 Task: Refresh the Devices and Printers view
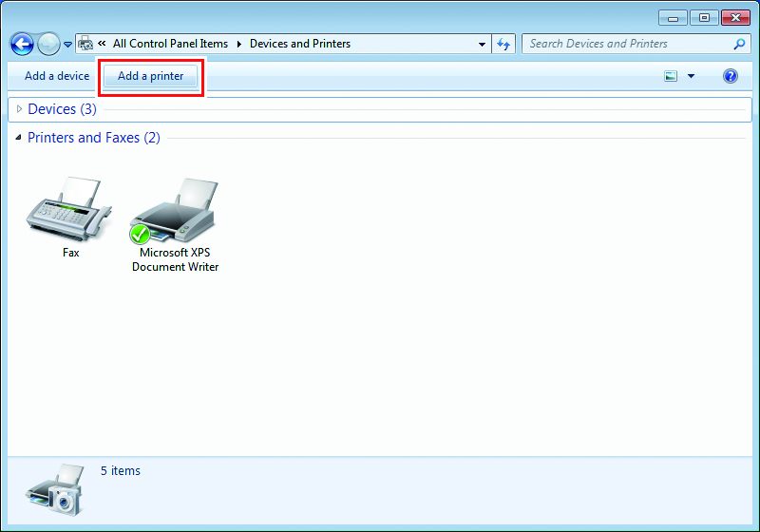(504, 44)
